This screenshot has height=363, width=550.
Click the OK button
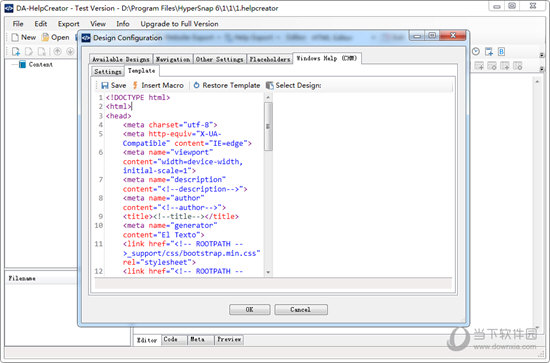coord(249,310)
